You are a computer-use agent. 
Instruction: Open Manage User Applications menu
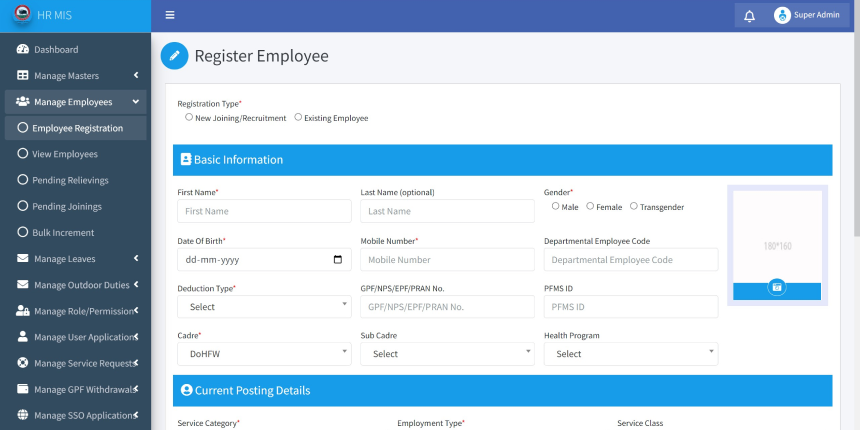(x=76, y=337)
